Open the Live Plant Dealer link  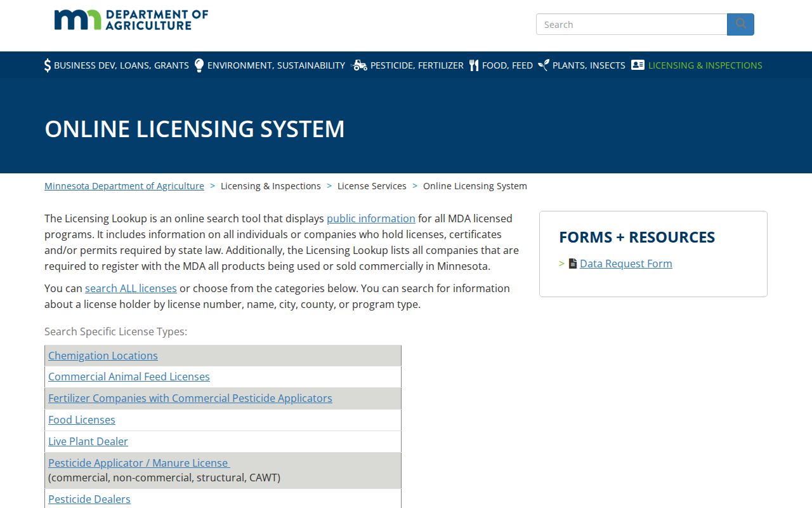pos(88,441)
